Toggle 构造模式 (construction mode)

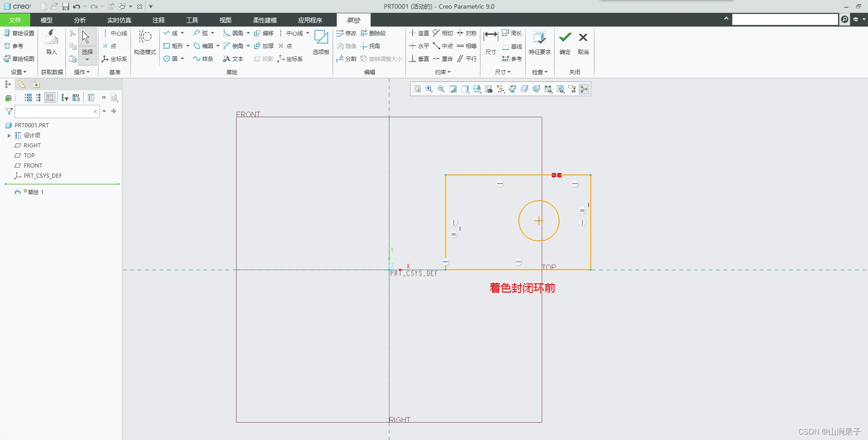[x=145, y=42]
